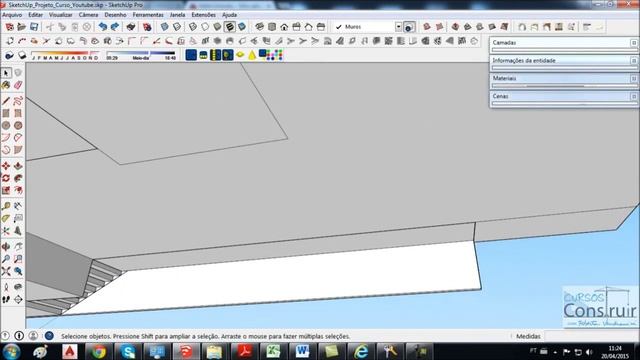
Task: Expand the Materiais panel
Action: click(x=564, y=78)
